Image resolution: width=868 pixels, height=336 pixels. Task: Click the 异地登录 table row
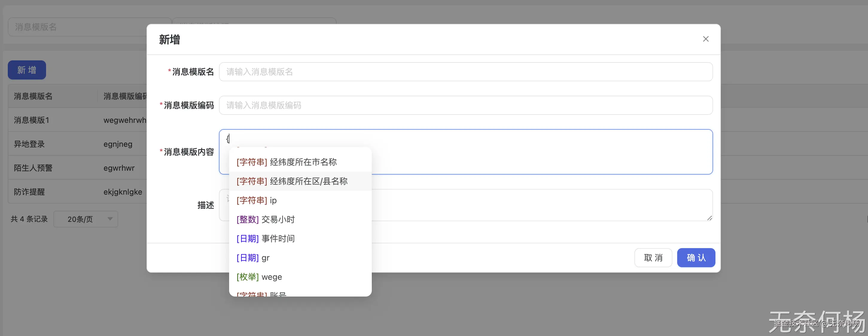77,144
